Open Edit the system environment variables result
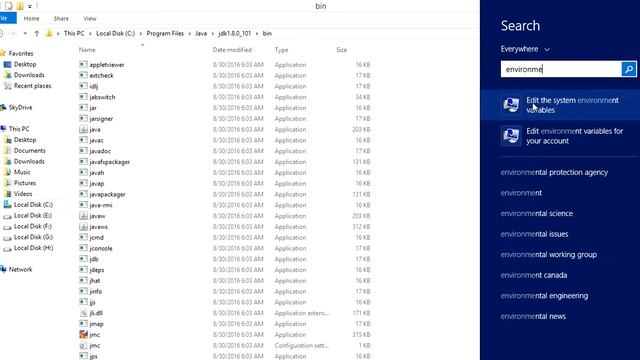 click(560, 105)
